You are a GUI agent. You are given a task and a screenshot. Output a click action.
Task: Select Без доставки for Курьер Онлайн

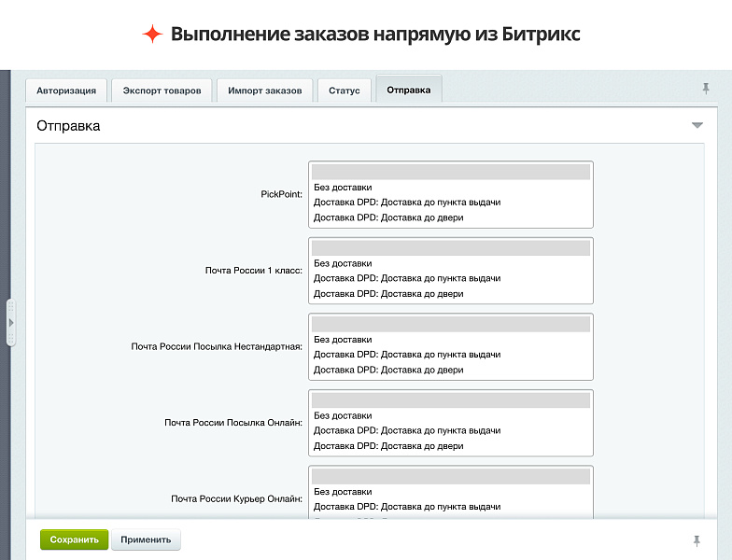point(343,492)
